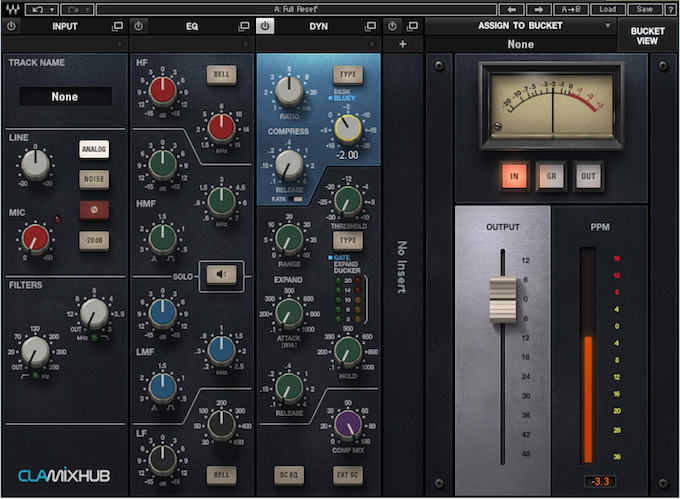The image size is (680, 499).
Task: Click the purple COMP MIX knob
Action: tap(348, 425)
